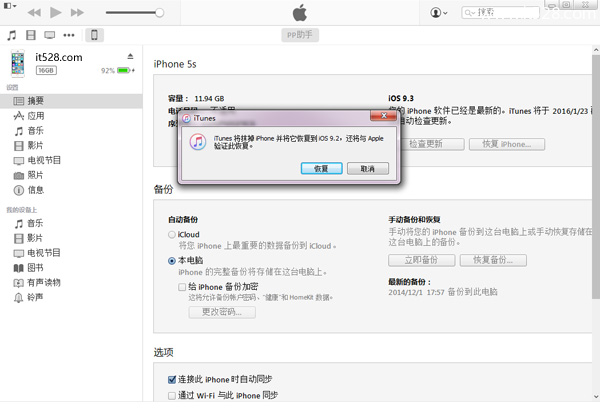Confirm restore with the 恢复 dialog button
The height and width of the screenshot is (409, 600).
point(321,168)
